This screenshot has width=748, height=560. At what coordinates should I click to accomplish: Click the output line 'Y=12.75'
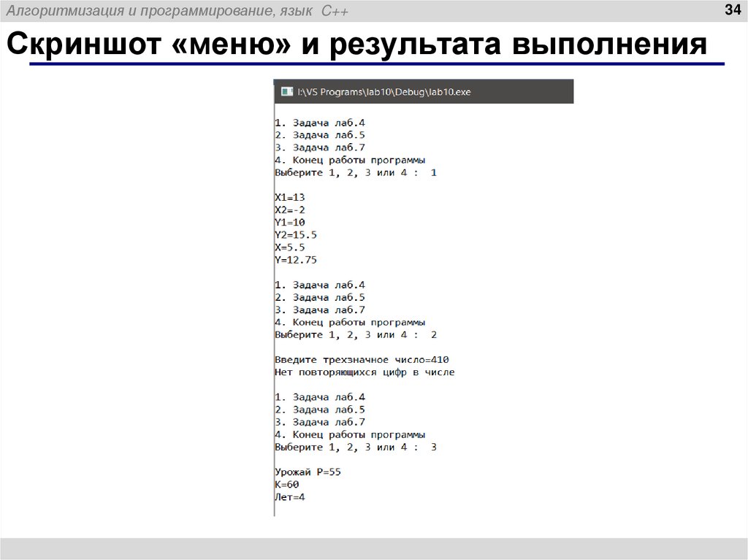[296, 260]
